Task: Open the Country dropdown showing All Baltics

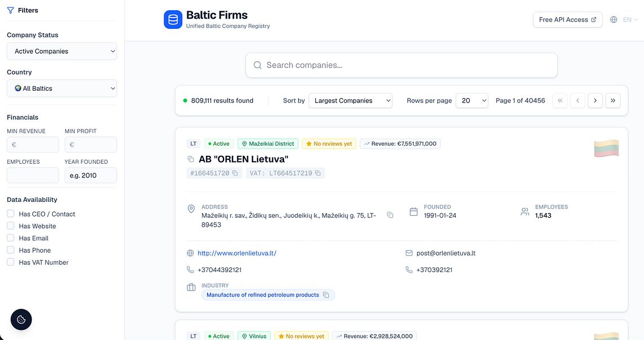Action: pos(62,88)
